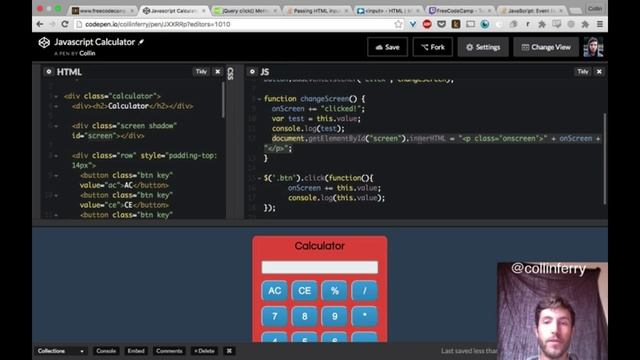Switch to Passing HTML input tab
Viewport: 640px width, 360px height.
[x=317, y=11]
